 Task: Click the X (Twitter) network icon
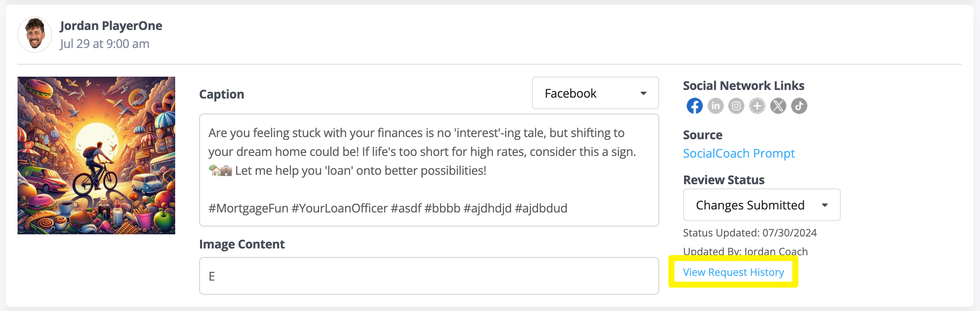tap(778, 106)
